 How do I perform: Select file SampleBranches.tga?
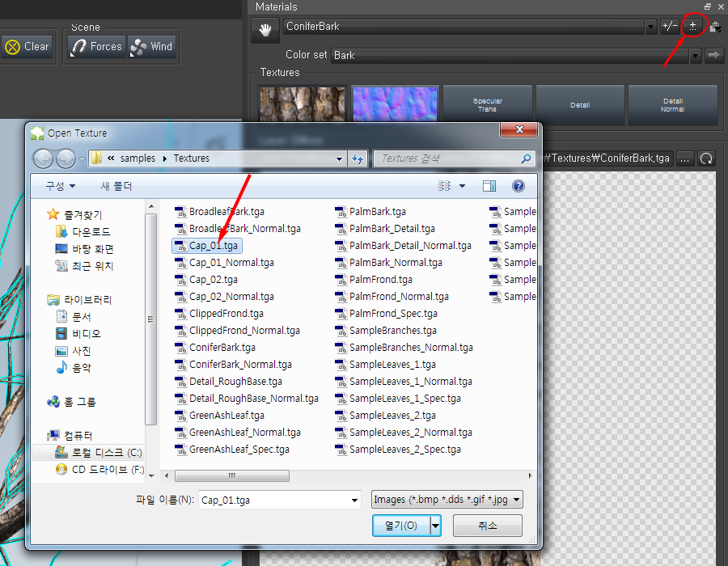pyautogui.click(x=386, y=331)
